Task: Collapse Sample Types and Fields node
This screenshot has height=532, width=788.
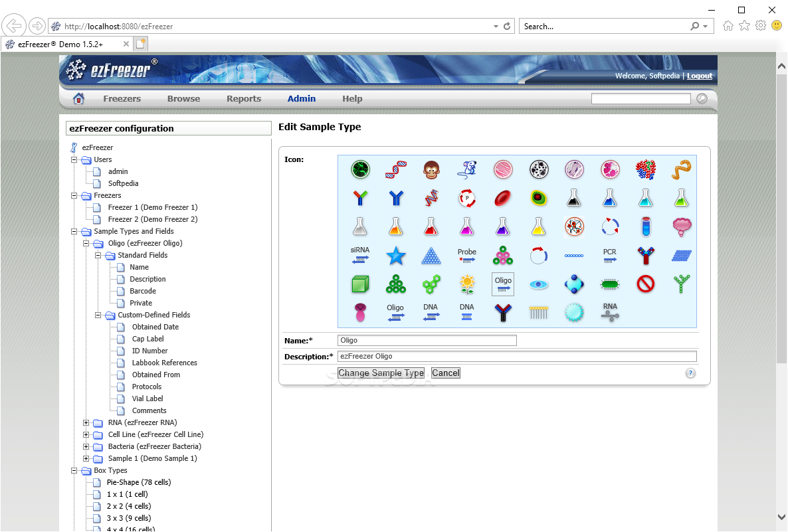Action: 74,232
